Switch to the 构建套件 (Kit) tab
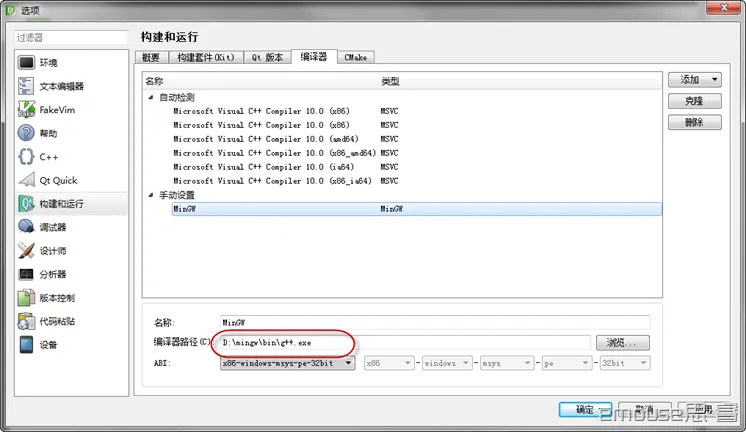The width and height of the screenshot is (746, 432). pos(206,58)
